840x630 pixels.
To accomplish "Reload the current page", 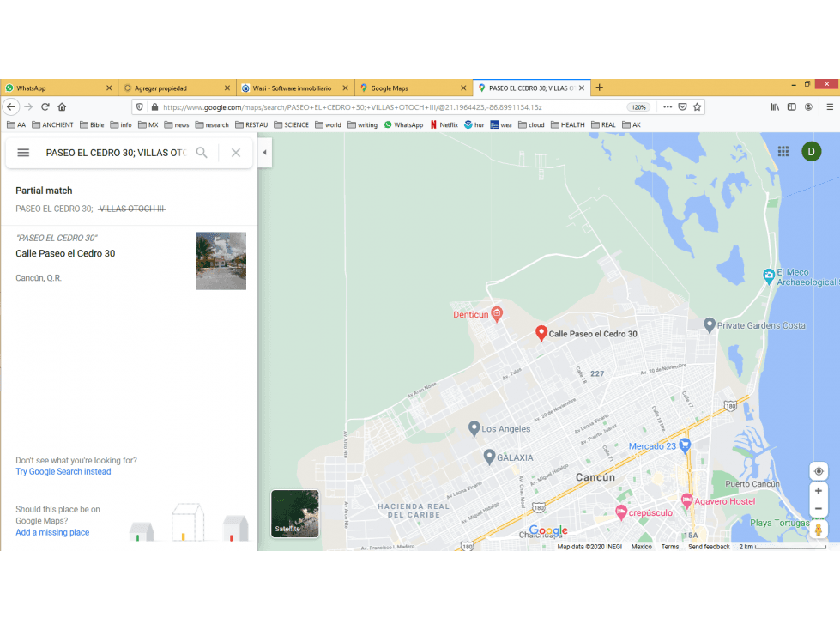I will [x=45, y=106].
